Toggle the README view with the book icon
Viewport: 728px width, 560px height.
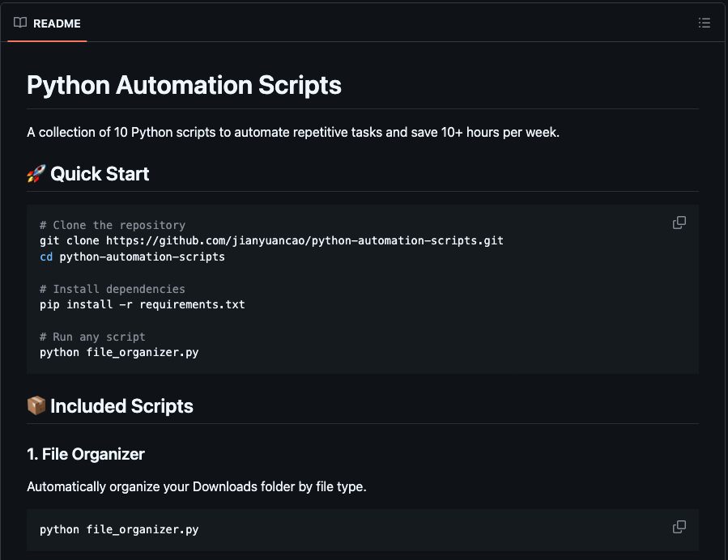(x=19, y=23)
